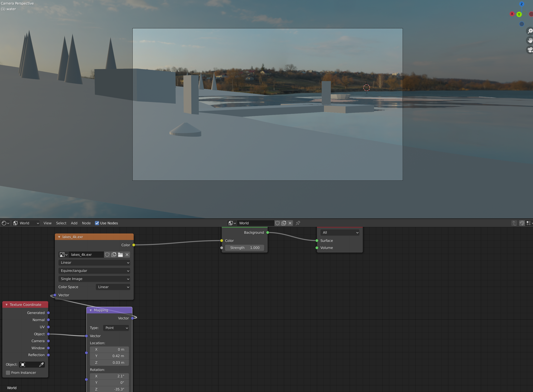Open the Equirectangular projection dropdown

94,271
